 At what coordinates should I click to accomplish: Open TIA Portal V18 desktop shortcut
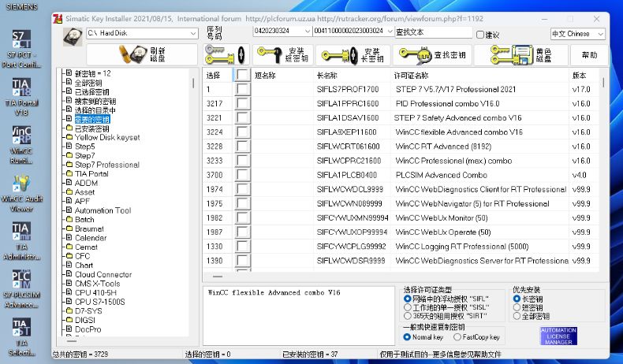pyautogui.click(x=21, y=96)
